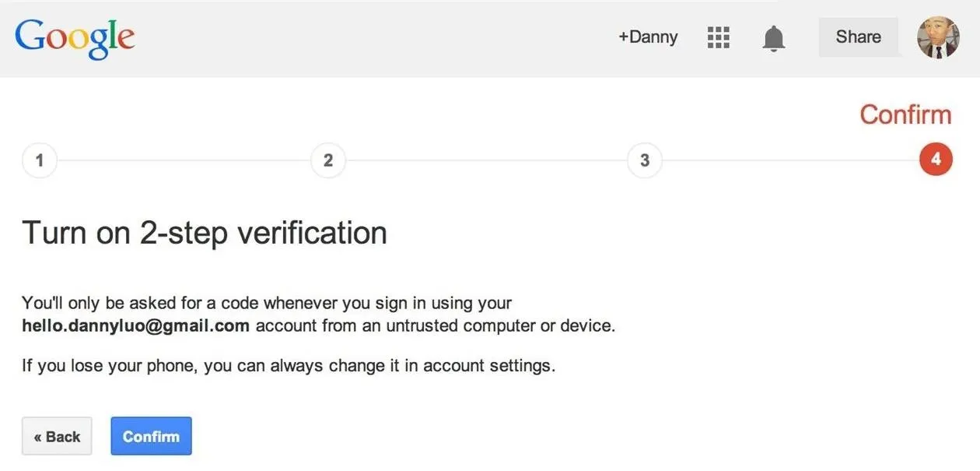Image resolution: width=980 pixels, height=471 pixels.
Task: Click the Google logo
Action: coord(75,39)
